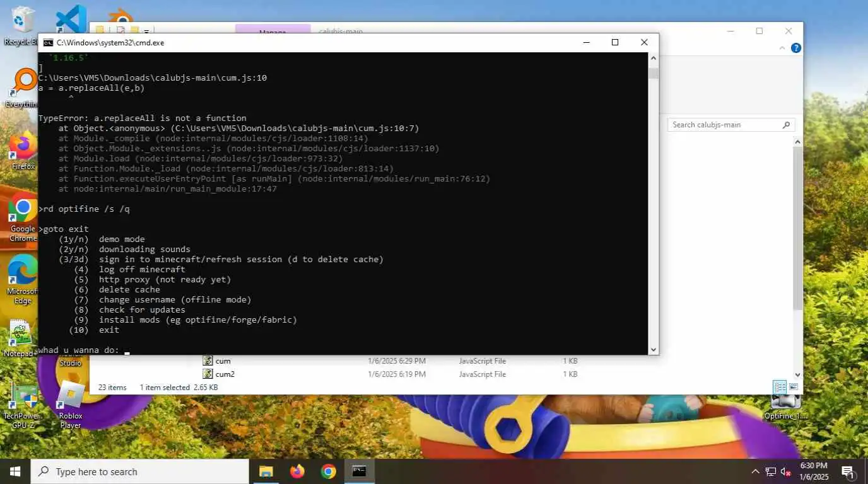Show hidden system tray icons
The height and width of the screenshot is (484, 868).
[x=755, y=471]
